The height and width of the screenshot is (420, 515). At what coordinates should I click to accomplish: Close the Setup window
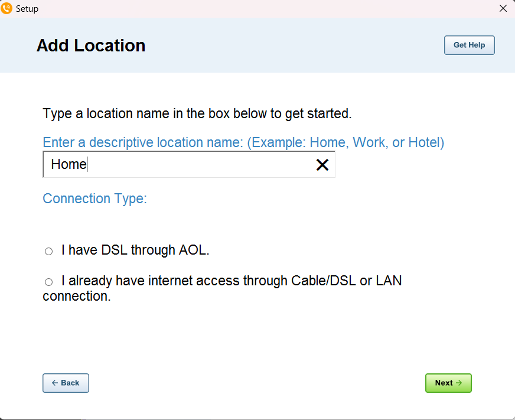pyautogui.click(x=503, y=8)
